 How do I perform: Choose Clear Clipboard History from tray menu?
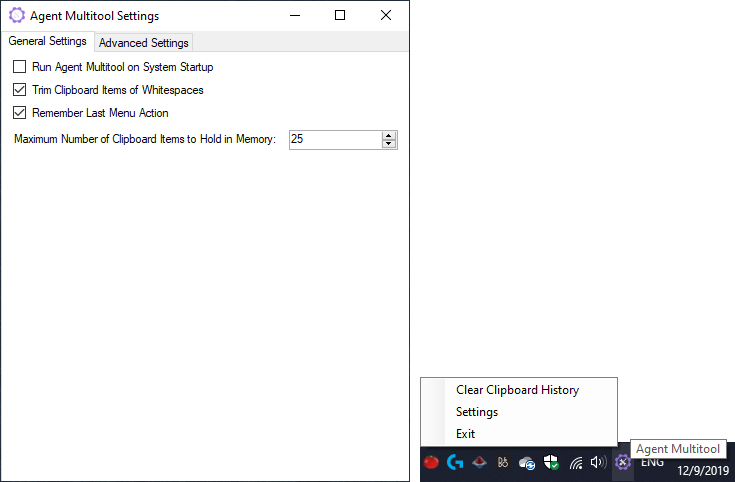518,390
